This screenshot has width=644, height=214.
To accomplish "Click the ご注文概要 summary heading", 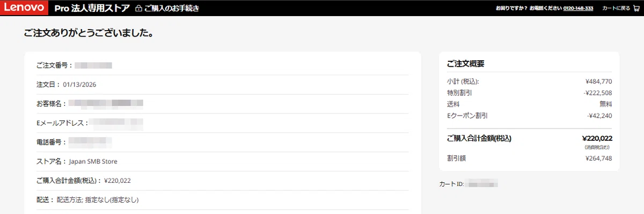I will (466, 63).
